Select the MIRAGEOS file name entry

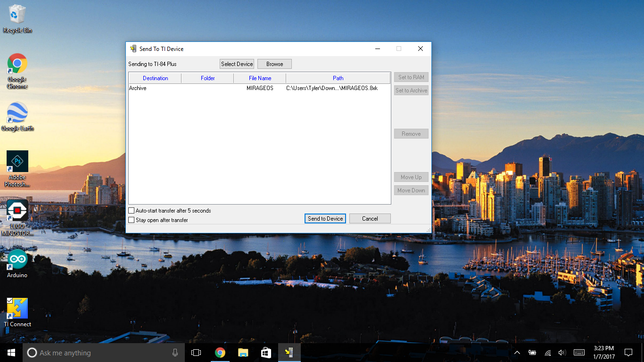coord(260,88)
